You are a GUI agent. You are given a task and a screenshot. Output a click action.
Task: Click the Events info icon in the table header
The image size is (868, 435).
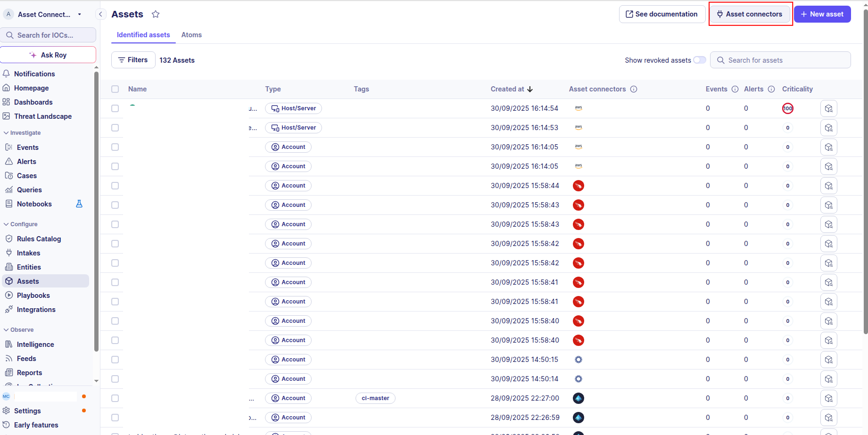[x=735, y=89]
